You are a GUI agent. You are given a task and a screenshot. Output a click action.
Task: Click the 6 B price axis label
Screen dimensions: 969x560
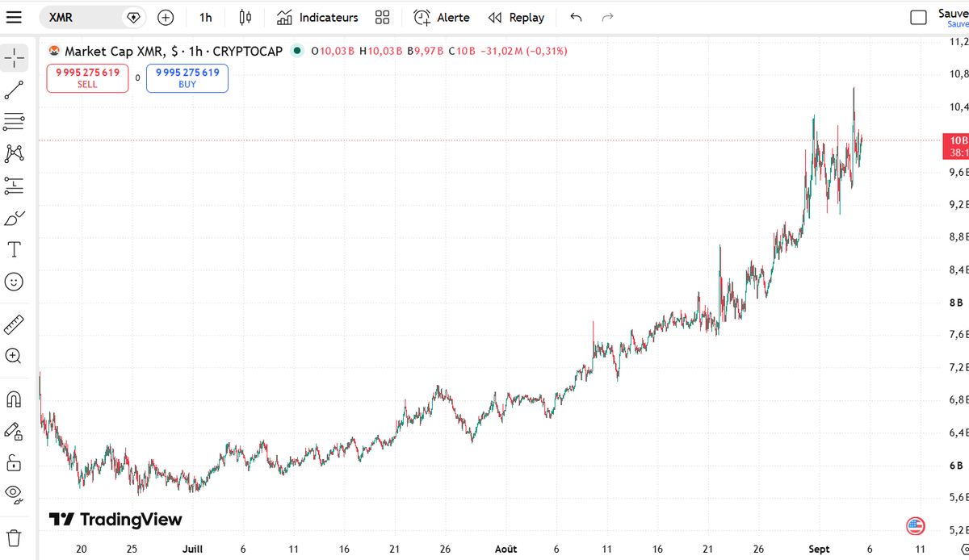pos(957,466)
